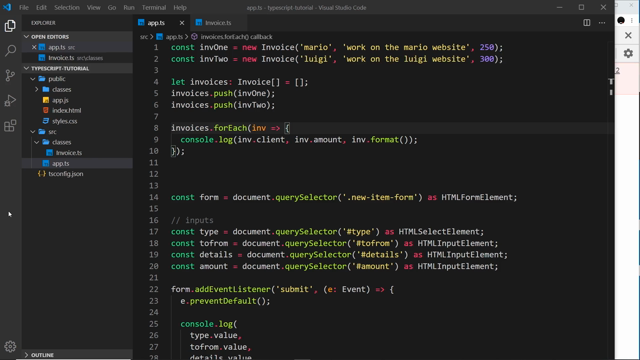This screenshot has width=640, height=360.
Task: Click the editor scrollbar marker
Action: pos(611,82)
